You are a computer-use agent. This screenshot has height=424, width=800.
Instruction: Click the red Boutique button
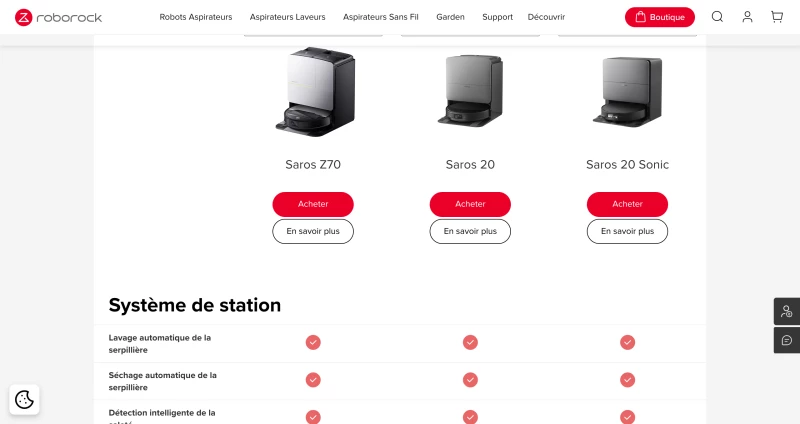point(660,17)
